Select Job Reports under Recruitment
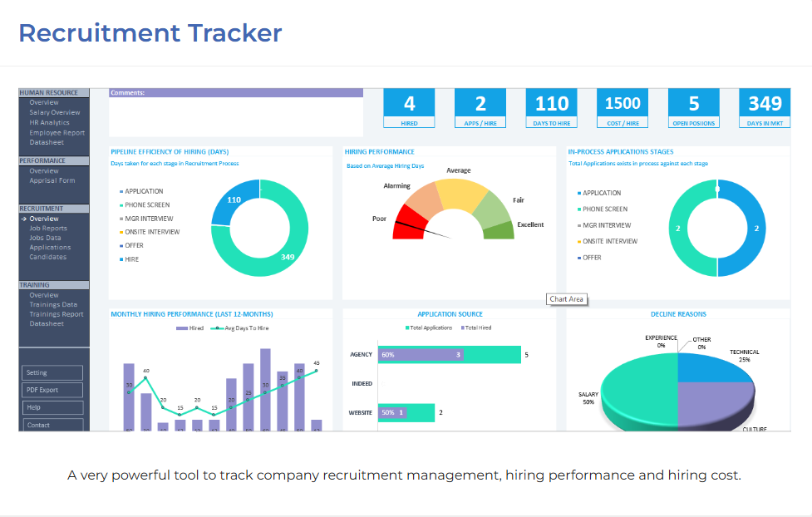The width and height of the screenshot is (812, 517). click(48, 228)
